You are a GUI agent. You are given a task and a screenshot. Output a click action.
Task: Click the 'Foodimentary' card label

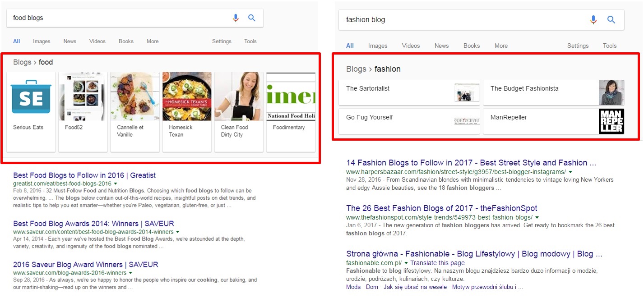[x=289, y=128]
